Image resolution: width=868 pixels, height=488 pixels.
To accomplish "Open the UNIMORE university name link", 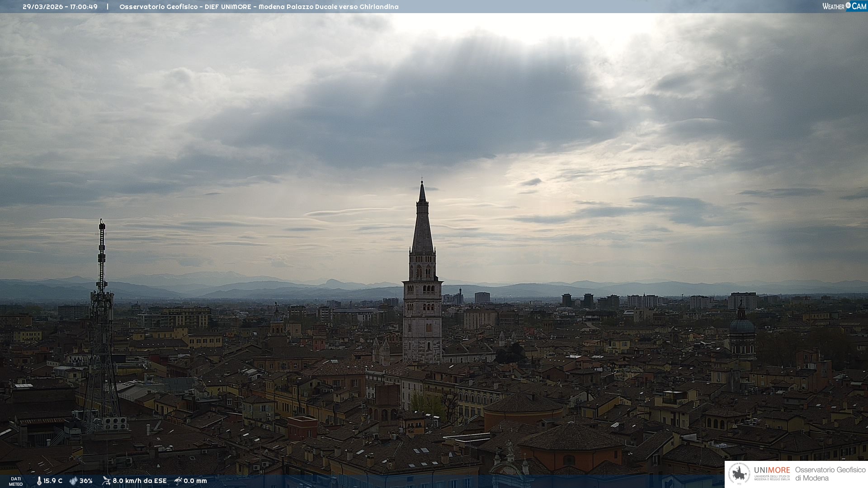I will coord(772,470).
